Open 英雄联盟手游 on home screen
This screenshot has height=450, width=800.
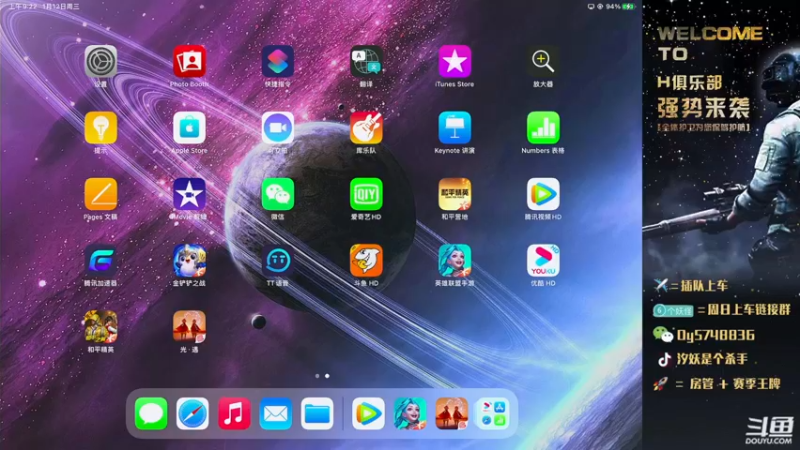pos(455,261)
